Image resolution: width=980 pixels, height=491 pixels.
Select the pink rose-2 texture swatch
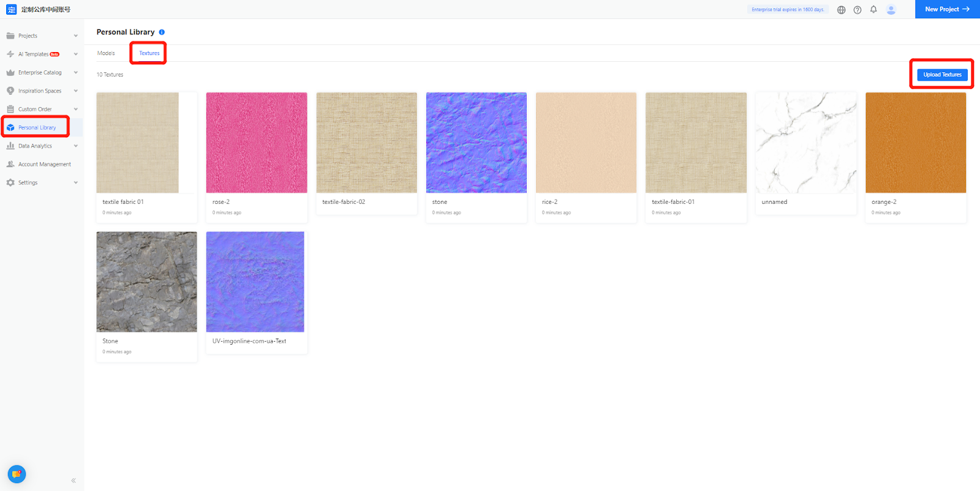pos(257,143)
